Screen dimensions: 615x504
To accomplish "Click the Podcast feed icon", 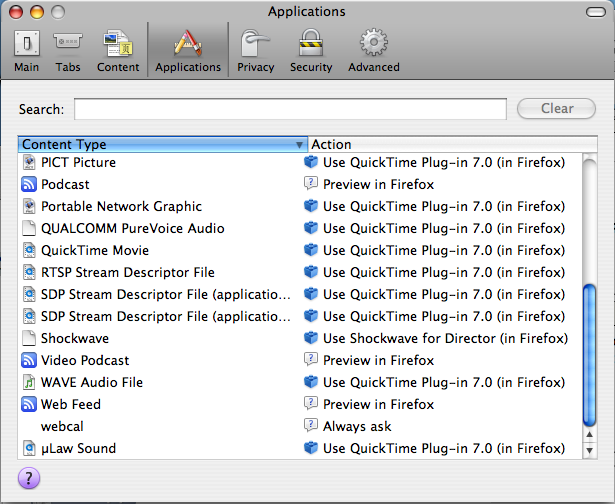I will tap(29, 184).
